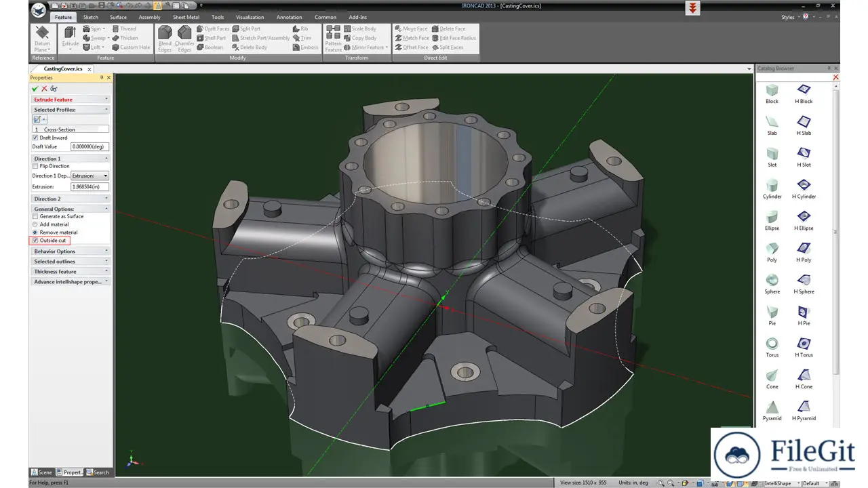
Task: Expand the Advance intellishape properties section
Action: tap(71, 281)
